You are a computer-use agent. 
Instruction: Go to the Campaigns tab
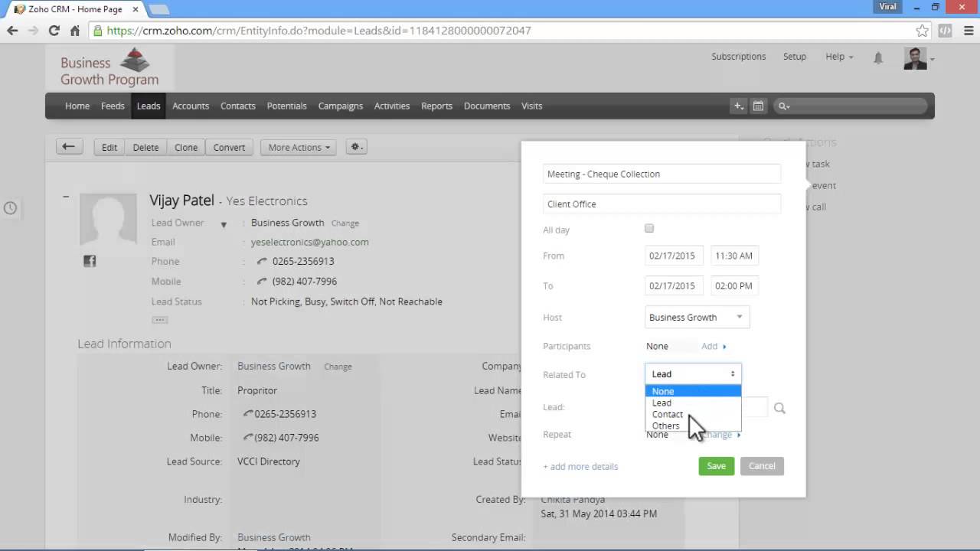(341, 106)
